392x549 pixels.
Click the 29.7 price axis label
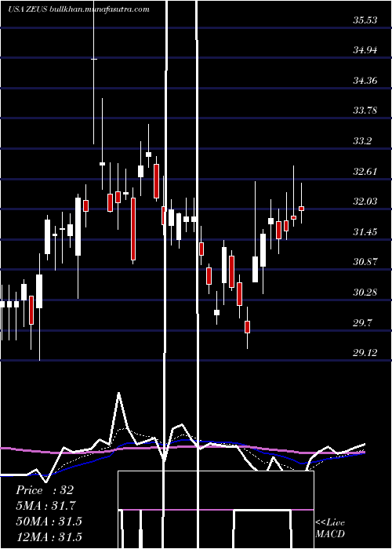coord(362,322)
